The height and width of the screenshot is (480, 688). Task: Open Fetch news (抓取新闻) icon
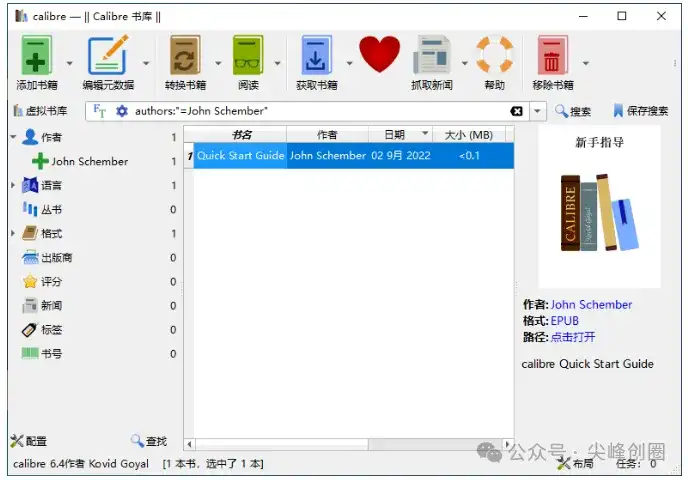432,55
